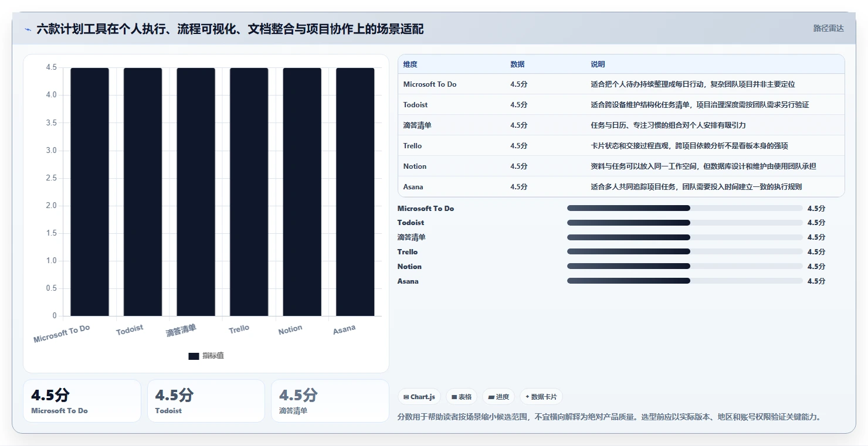Viewport: 868px width, 446px height.
Task: Click the Chart.js tag
Action: click(x=419, y=397)
